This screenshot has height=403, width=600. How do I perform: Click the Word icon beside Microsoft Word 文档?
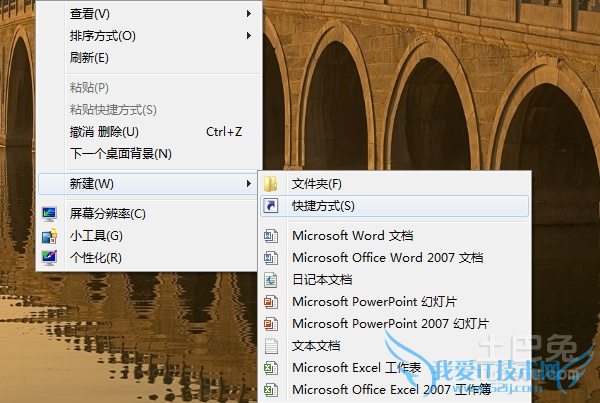[x=271, y=236]
